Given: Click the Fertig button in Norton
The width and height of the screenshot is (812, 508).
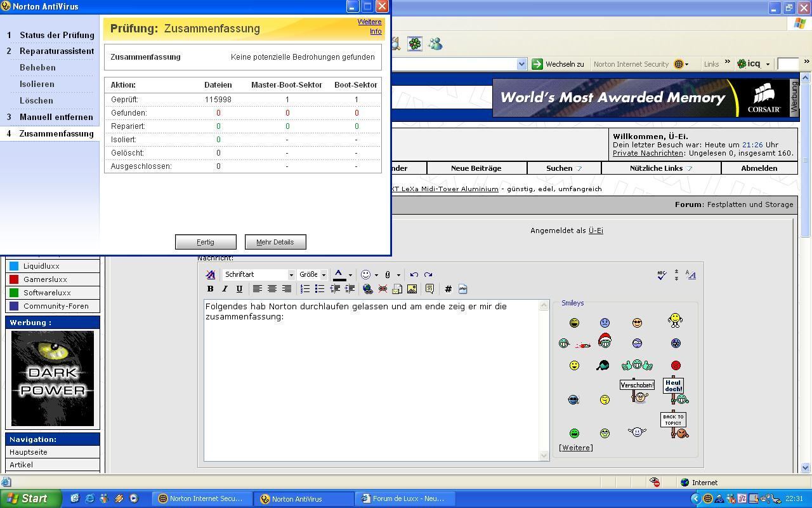Looking at the screenshot, I should [x=206, y=242].
